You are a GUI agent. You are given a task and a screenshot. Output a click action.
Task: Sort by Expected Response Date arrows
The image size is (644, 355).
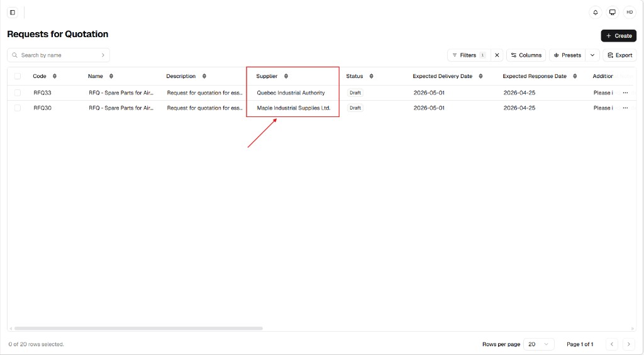coord(575,76)
